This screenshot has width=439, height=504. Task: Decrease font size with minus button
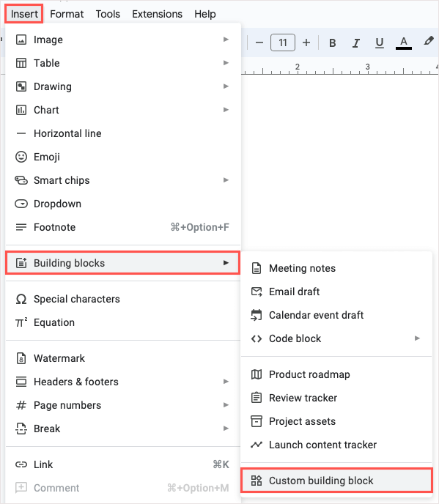click(x=259, y=42)
